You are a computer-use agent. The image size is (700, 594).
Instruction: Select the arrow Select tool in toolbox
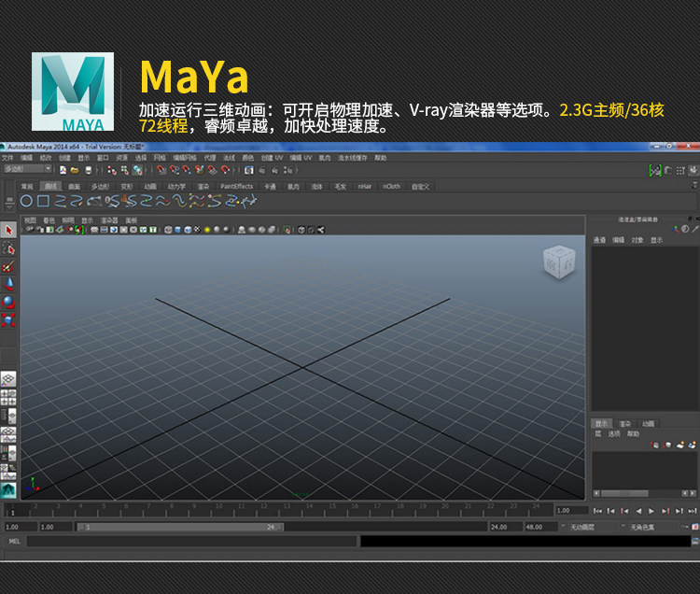click(8, 230)
